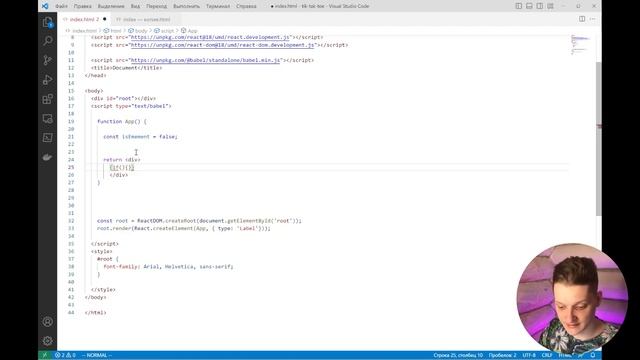Click vim NORMAL mode indicator in status bar
The image size is (640, 360).
(97, 355)
